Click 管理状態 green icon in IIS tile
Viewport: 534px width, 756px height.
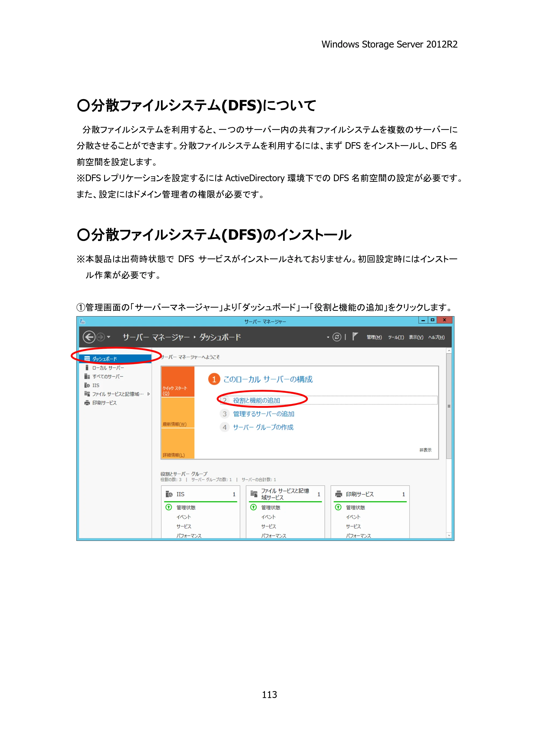tap(169, 507)
